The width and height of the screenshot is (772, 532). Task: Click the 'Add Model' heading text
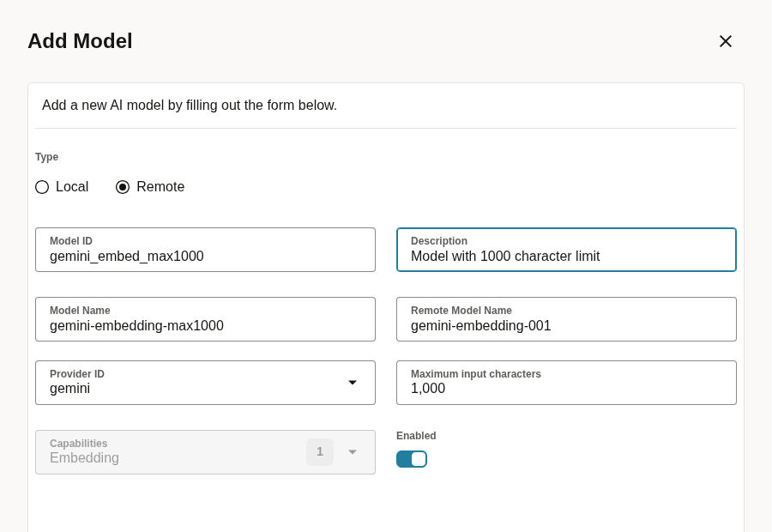[x=80, y=41]
